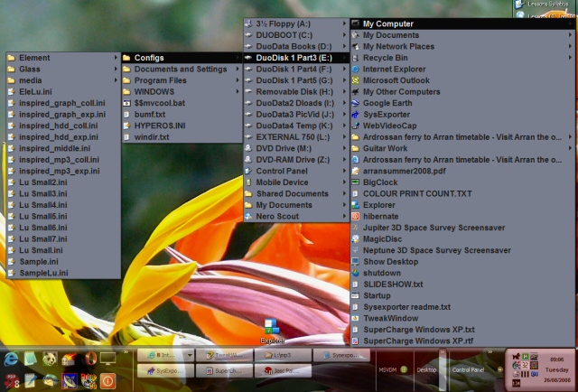Click the TweakWindow icon in the menu
The image size is (578, 392).
[355, 318]
